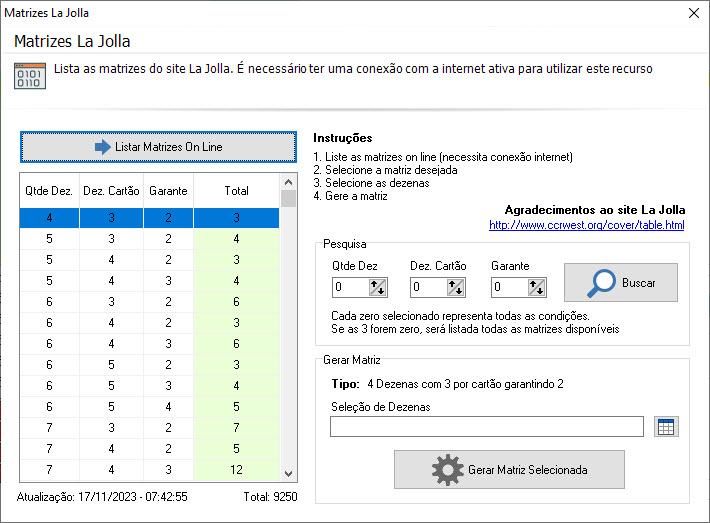Click the table scrollbar down arrow
Viewport: 710px width, 523px height.
tap(288, 474)
